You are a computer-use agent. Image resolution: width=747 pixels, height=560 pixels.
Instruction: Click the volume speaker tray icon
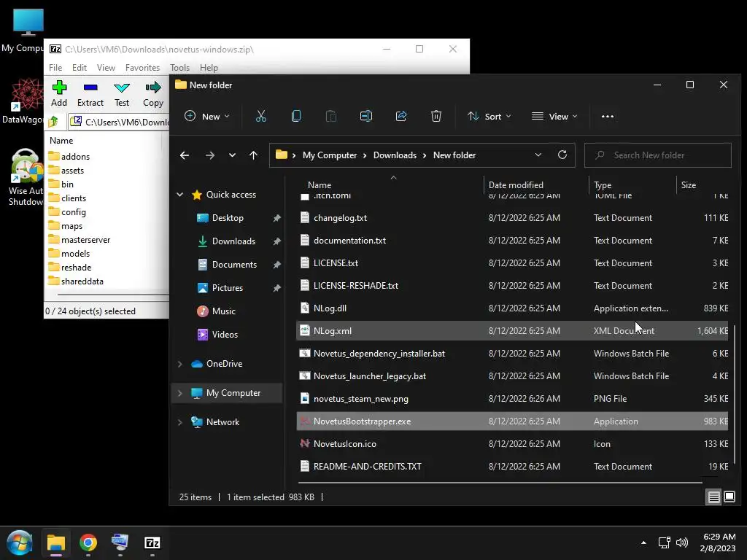point(682,542)
